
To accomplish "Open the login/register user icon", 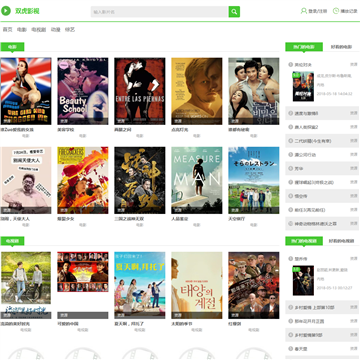I will pyautogui.click(x=304, y=11).
